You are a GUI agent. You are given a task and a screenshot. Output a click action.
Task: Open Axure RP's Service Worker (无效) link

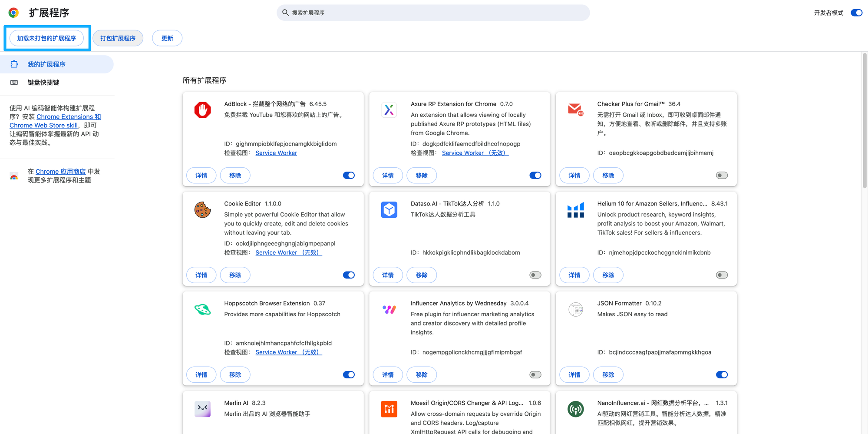tap(475, 153)
